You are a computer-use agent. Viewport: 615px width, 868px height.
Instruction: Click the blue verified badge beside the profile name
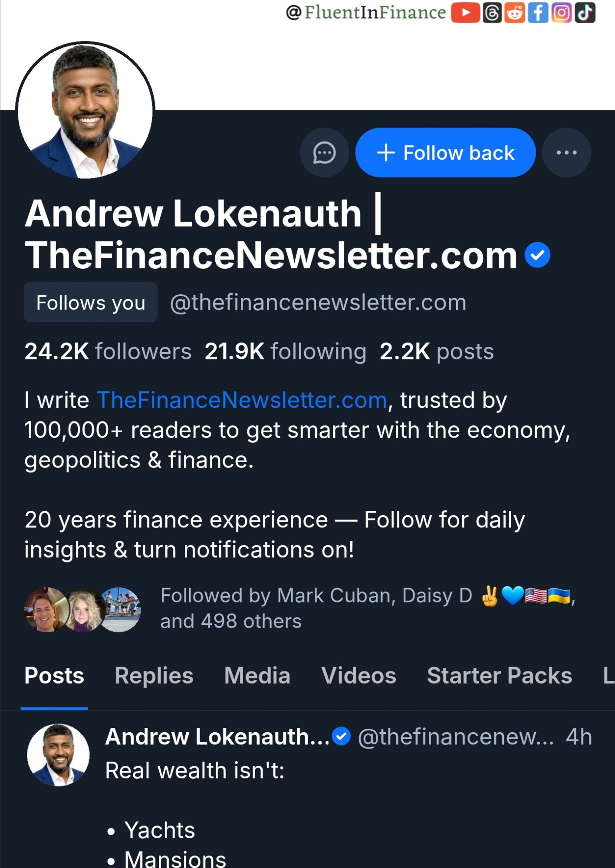tap(537, 256)
